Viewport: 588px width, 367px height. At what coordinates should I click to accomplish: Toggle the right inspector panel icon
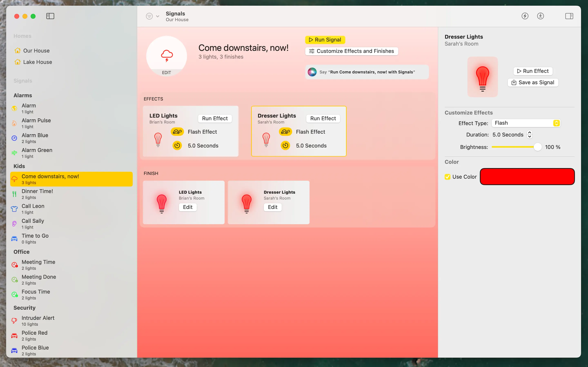[569, 16]
